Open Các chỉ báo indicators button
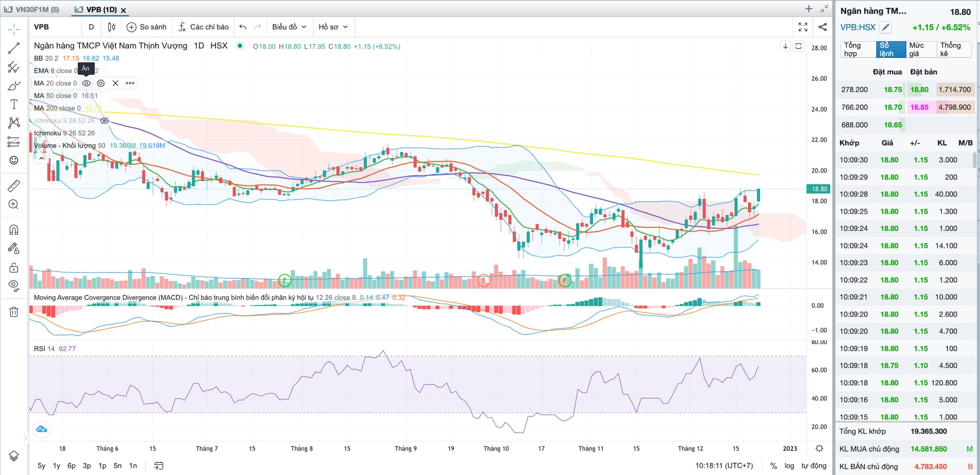The height and width of the screenshot is (475, 980). click(x=204, y=27)
